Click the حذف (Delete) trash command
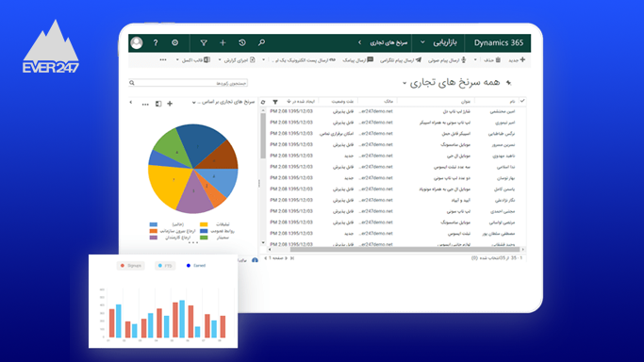Viewport: 644px width, 362px height. [492, 60]
